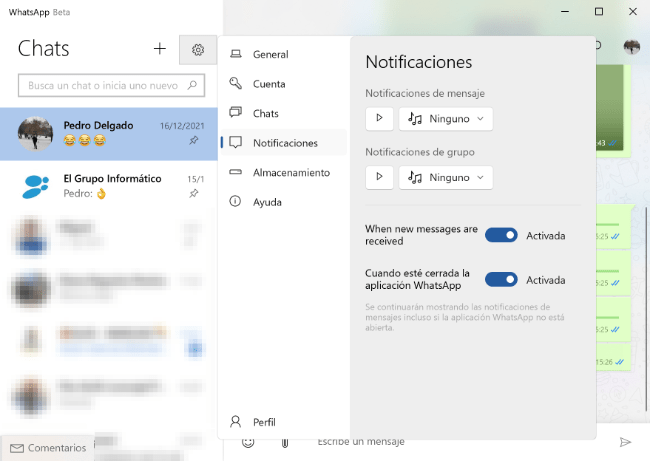Click the pin icon on El Grupo Informático chat

pos(194,193)
